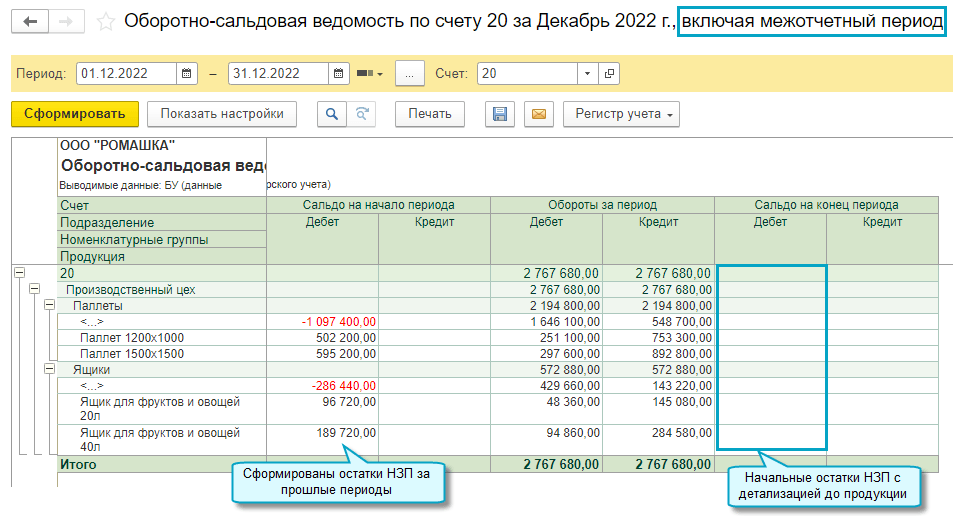Open the Регистр учета dropdown menu
Screen dimensions: 953x516
pyautogui.click(x=621, y=114)
